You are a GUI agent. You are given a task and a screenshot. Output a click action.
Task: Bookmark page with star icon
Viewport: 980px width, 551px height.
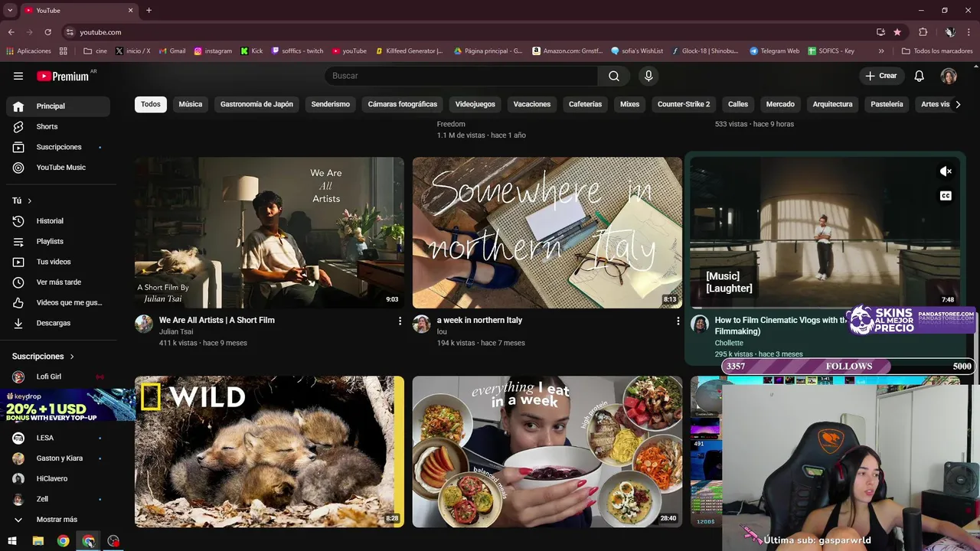(897, 32)
